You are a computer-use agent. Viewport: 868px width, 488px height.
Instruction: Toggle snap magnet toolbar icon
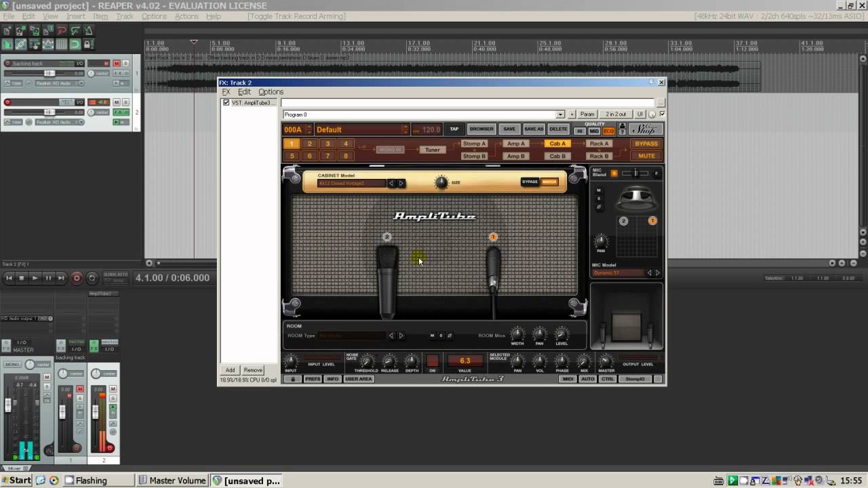pyautogui.click(x=75, y=45)
